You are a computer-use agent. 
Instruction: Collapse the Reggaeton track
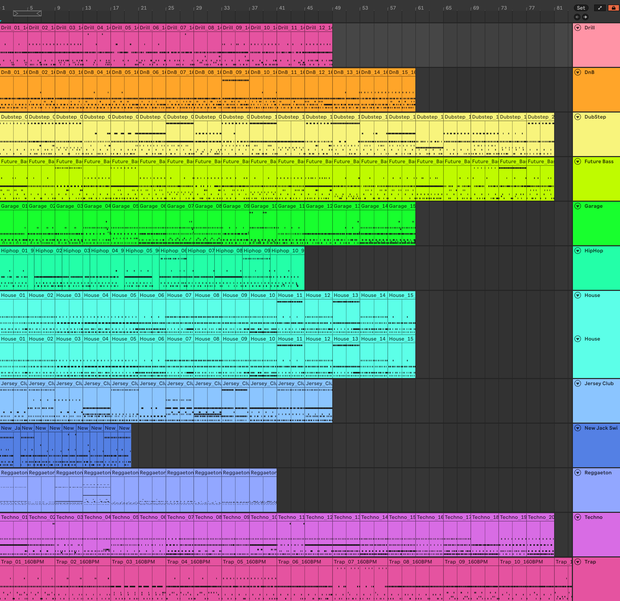pyautogui.click(x=578, y=472)
